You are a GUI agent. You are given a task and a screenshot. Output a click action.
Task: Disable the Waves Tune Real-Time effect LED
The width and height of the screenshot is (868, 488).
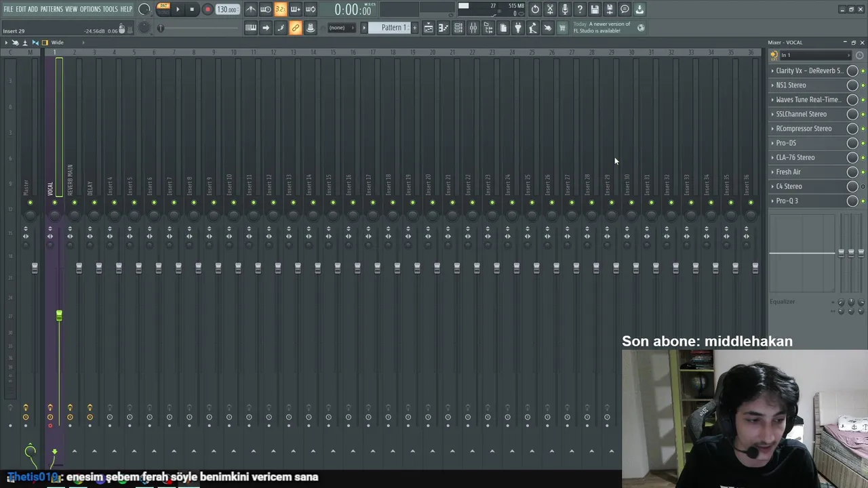(863, 100)
